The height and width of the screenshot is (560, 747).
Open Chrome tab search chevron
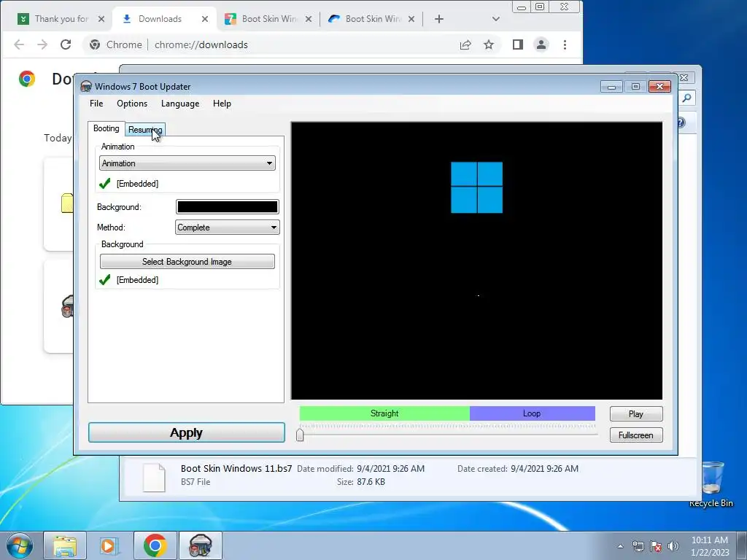(x=496, y=19)
